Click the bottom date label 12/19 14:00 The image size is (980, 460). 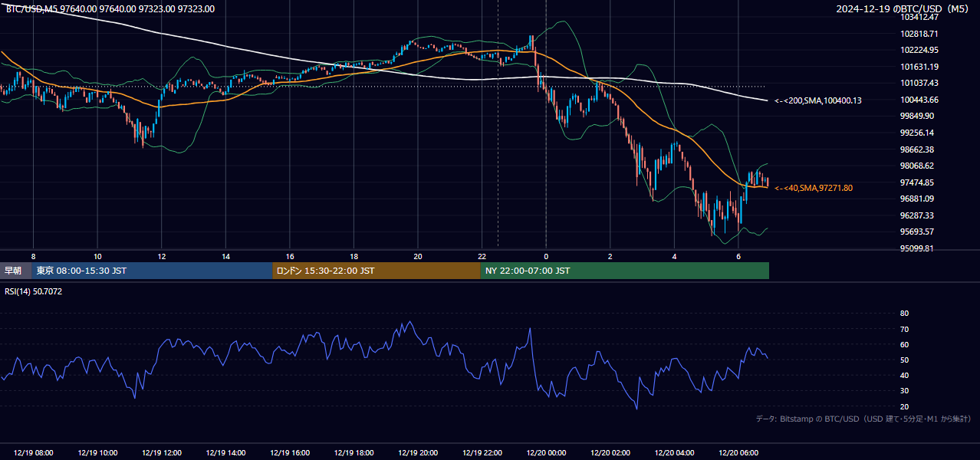pyautogui.click(x=225, y=453)
